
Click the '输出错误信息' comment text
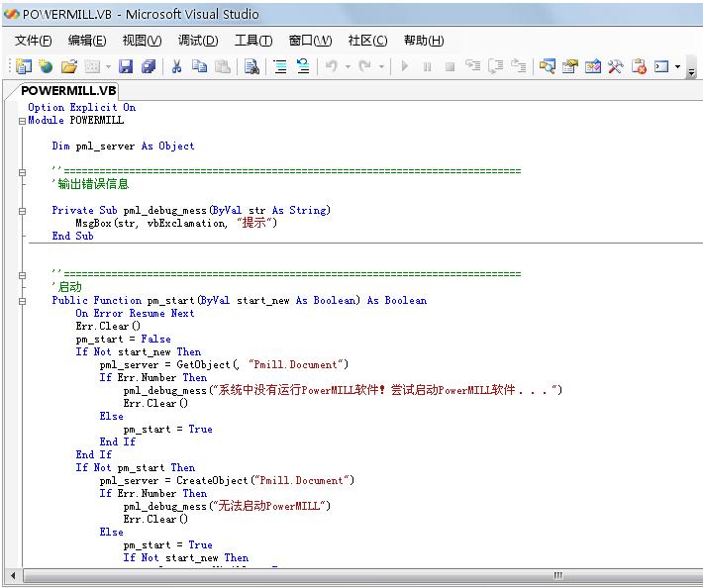(93, 184)
